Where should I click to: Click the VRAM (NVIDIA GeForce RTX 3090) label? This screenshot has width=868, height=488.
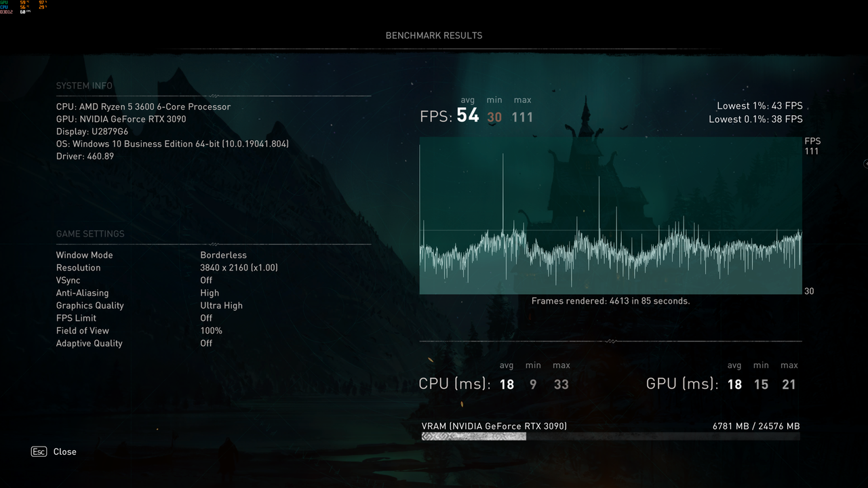coord(494,426)
